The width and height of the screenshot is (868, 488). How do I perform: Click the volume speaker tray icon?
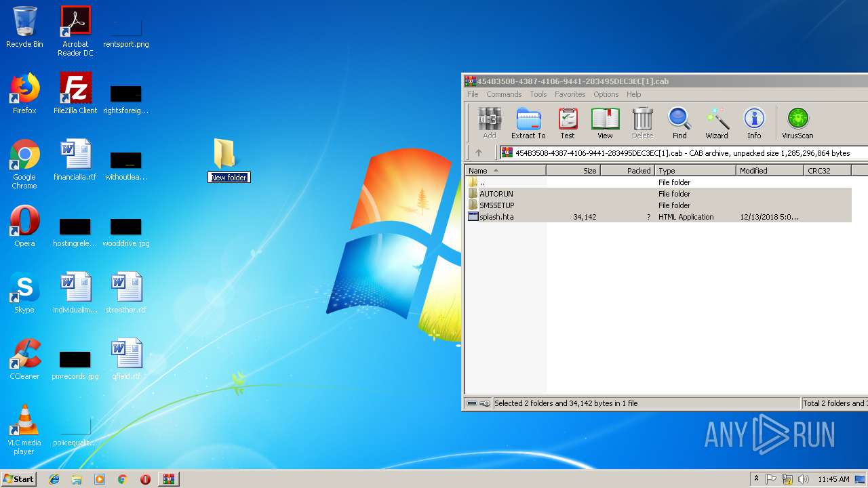803,479
